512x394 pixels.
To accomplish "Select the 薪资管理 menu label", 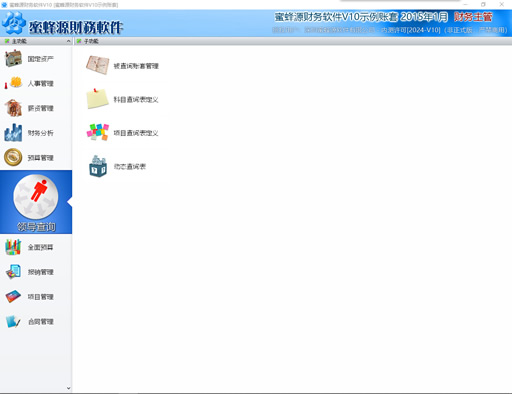I will click(x=41, y=108).
